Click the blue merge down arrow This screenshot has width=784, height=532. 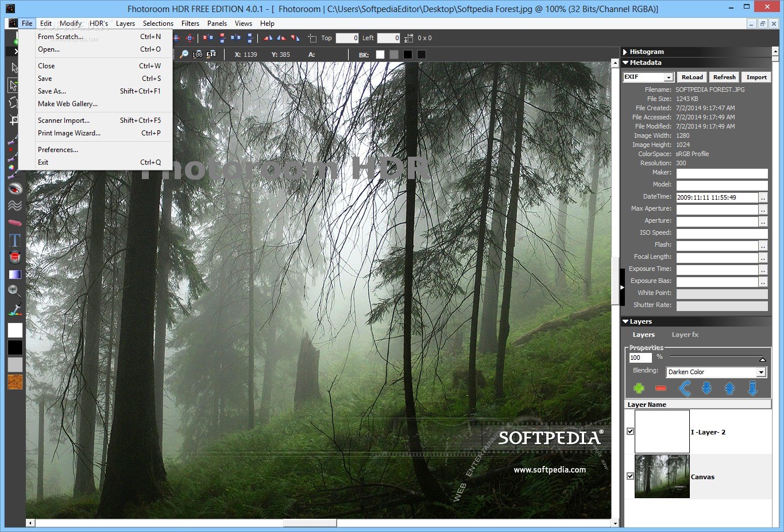point(752,389)
